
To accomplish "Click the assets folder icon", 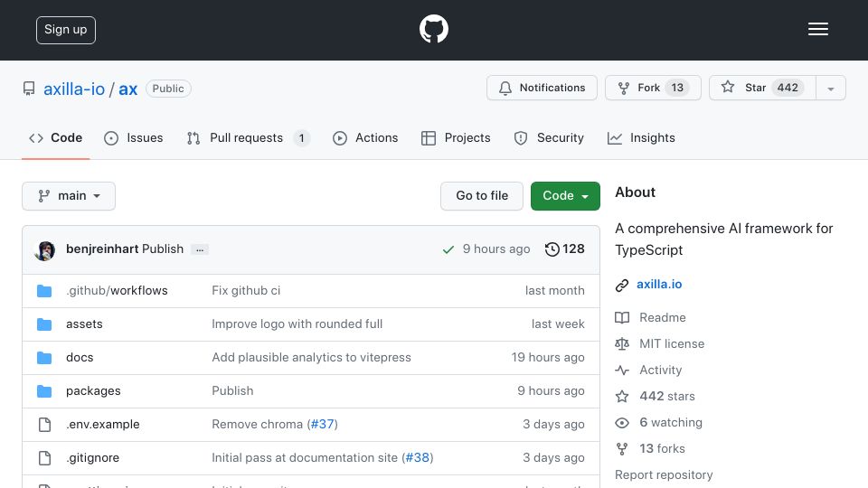I will click(44, 324).
